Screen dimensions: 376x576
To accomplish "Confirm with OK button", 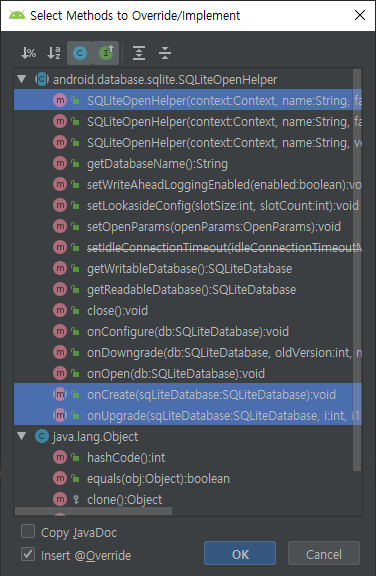I will click(x=240, y=553).
